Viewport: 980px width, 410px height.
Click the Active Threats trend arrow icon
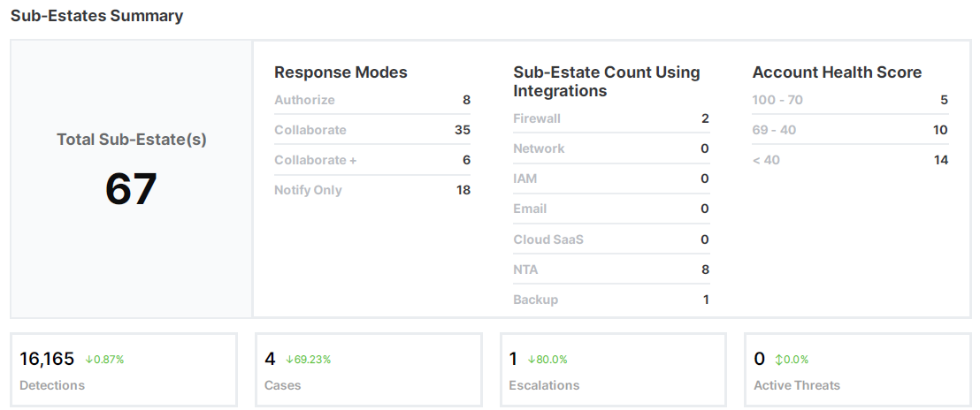tap(779, 360)
